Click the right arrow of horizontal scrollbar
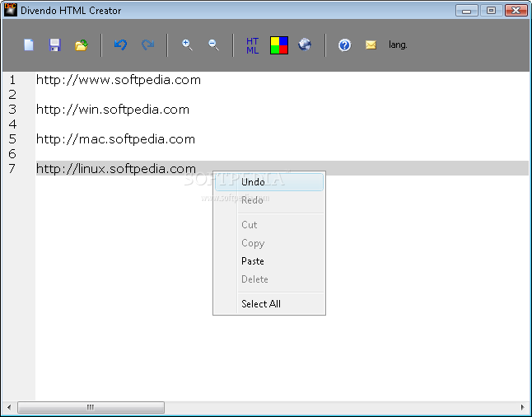 click(522, 407)
